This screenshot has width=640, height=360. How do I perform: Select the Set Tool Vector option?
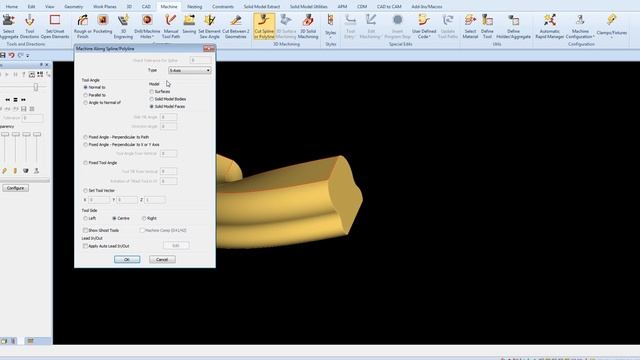(85, 191)
